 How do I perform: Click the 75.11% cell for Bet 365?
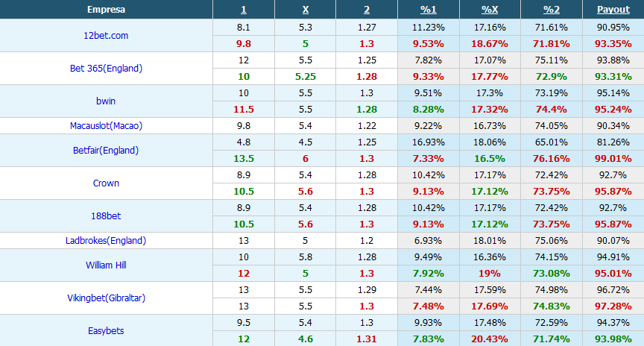[552, 60]
